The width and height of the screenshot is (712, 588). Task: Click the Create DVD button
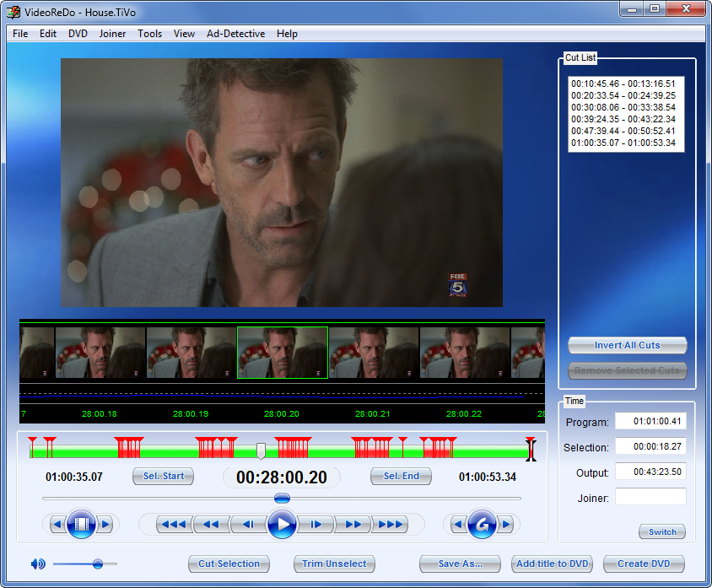point(644,564)
